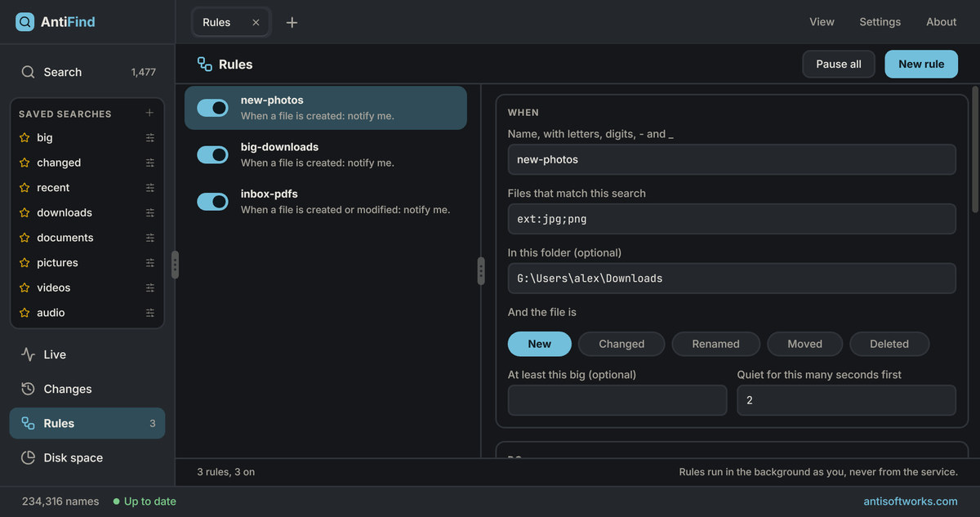Open the View menu
The width and height of the screenshot is (980, 517).
pyautogui.click(x=822, y=22)
